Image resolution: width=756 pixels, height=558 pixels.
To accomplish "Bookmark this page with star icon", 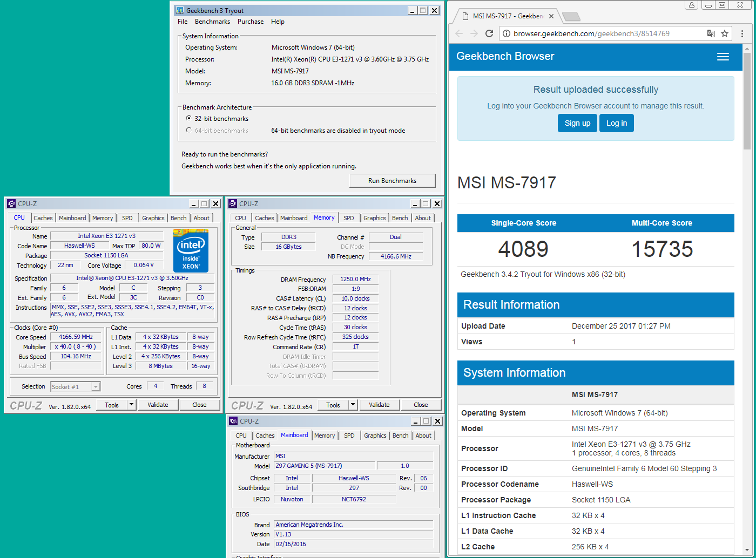I will (x=725, y=33).
